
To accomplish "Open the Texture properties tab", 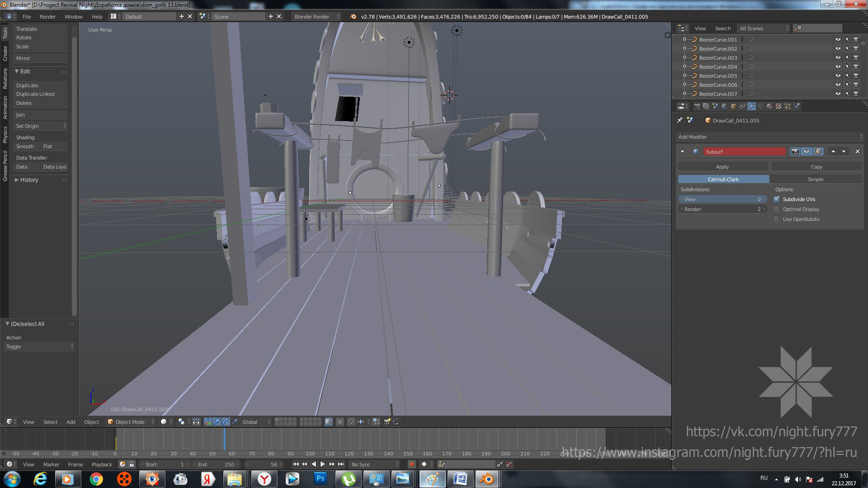I will click(x=778, y=106).
